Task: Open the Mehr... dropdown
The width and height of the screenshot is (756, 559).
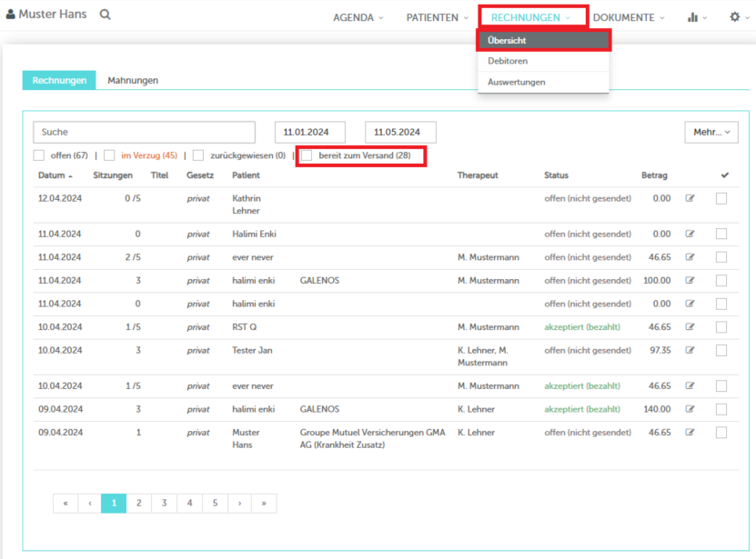Action: point(711,132)
